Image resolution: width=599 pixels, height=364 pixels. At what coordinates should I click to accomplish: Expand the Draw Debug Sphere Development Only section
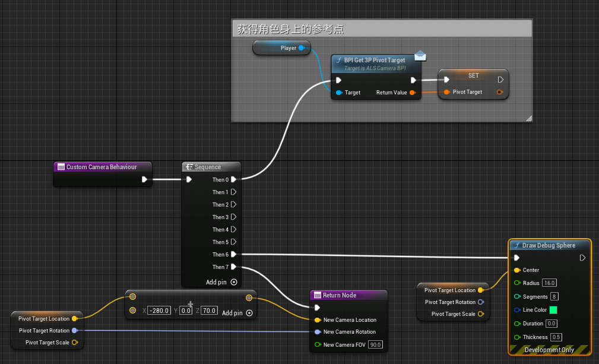(x=550, y=350)
